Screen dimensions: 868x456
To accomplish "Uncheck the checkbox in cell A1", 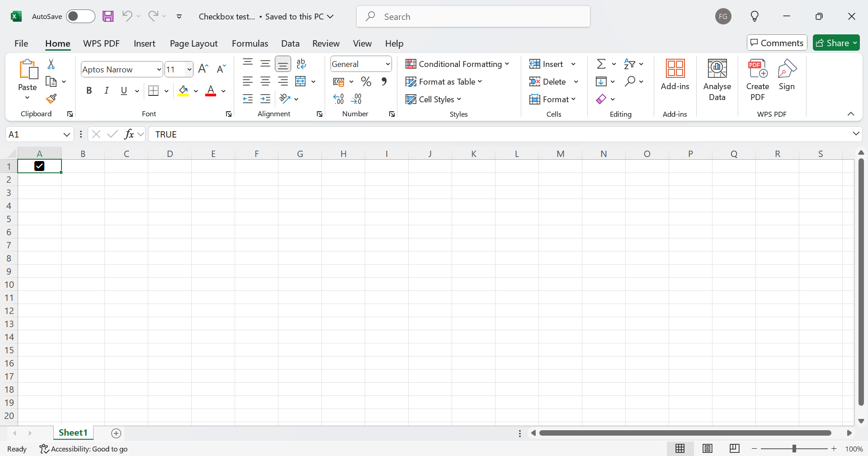I will click(39, 166).
